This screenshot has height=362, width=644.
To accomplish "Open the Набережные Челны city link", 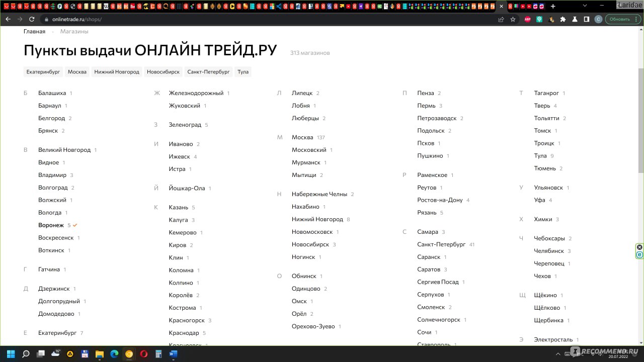I will tap(319, 194).
